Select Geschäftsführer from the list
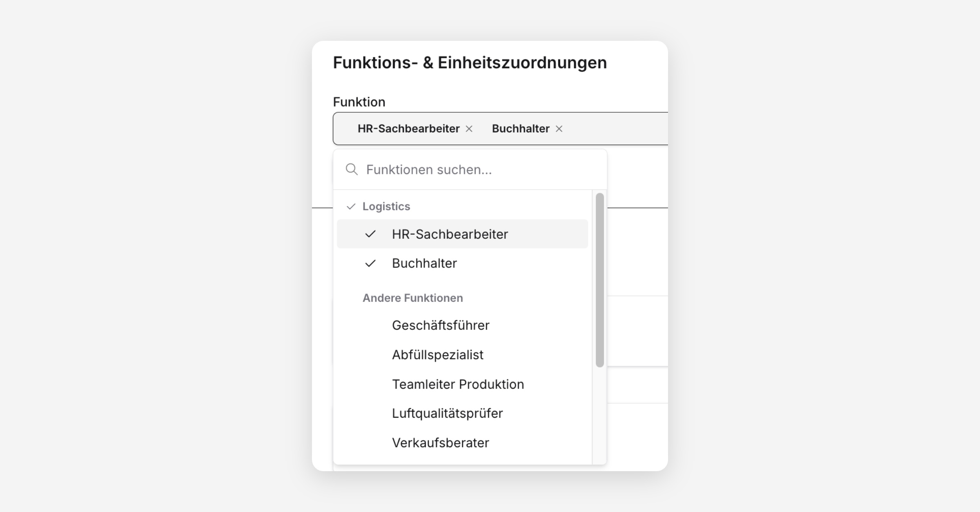Viewport: 980px width, 512px height. (x=462, y=325)
